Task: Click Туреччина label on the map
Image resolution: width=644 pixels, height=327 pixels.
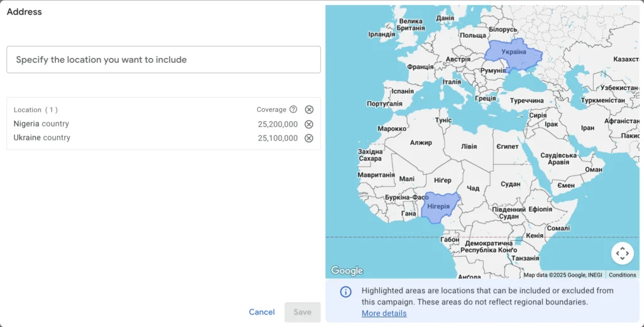Action: 526,101
